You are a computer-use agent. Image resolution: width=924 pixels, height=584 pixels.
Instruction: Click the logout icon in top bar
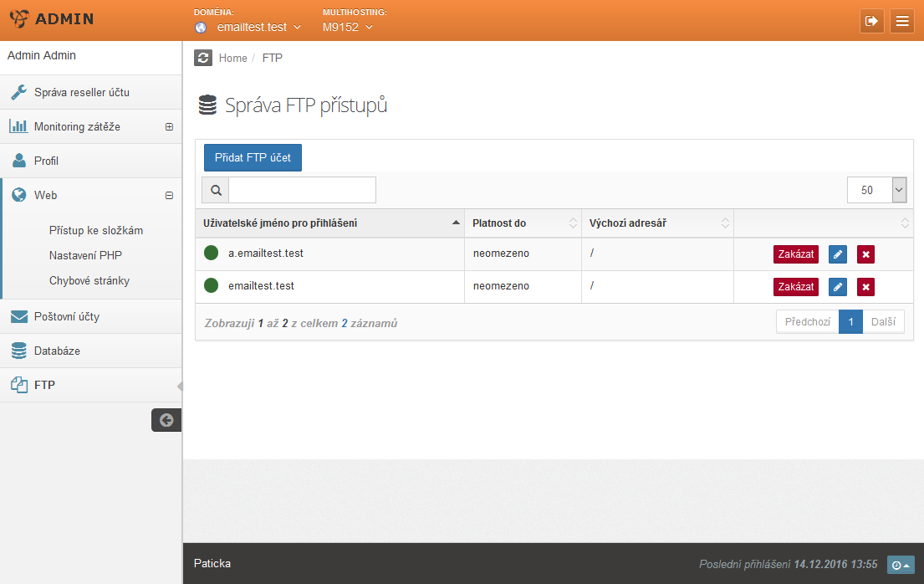point(871,21)
